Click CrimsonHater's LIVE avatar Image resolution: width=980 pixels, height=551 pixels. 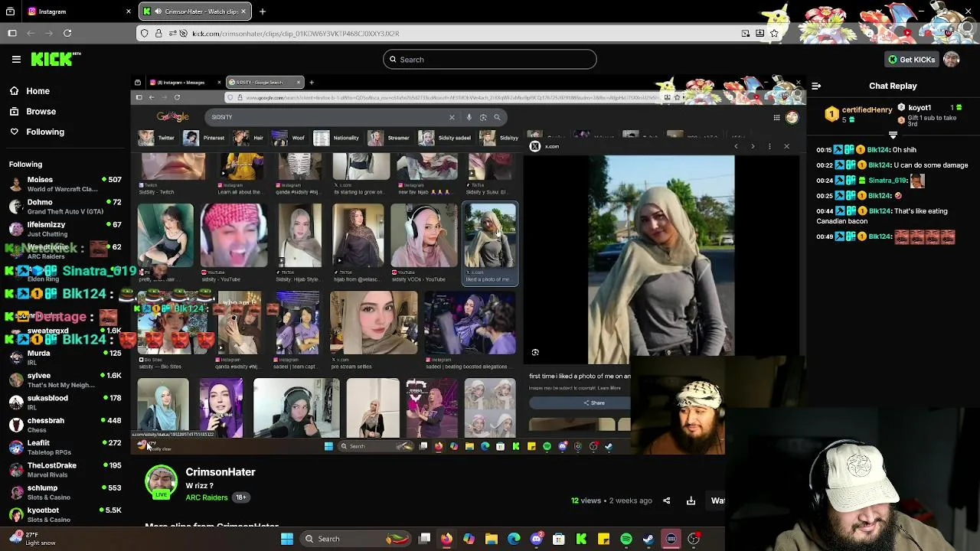[161, 481]
